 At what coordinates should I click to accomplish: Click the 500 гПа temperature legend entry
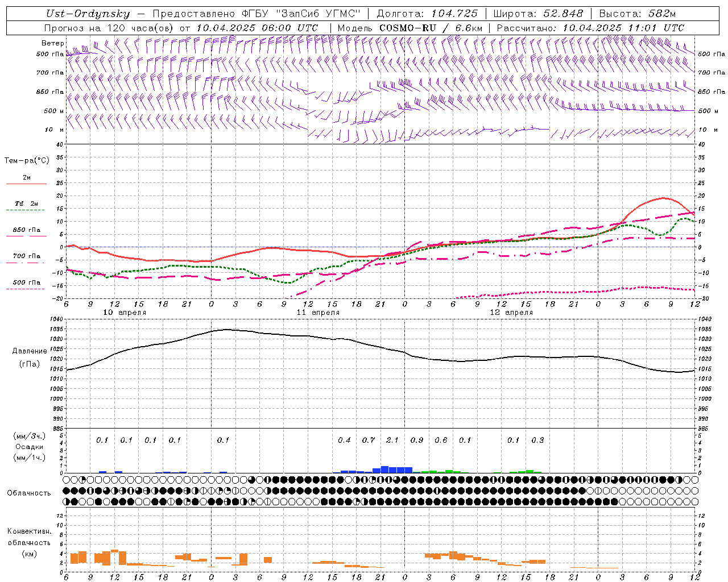[x=27, y=282]
